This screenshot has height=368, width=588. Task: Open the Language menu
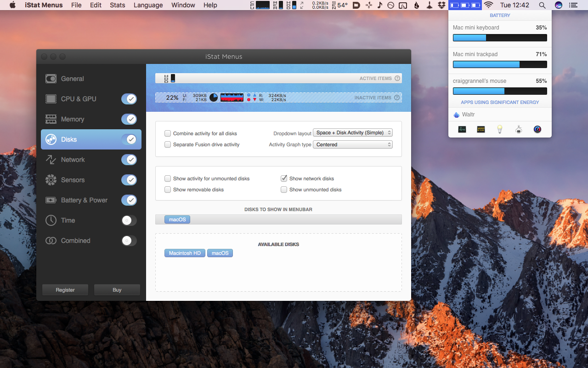point(148,5)
